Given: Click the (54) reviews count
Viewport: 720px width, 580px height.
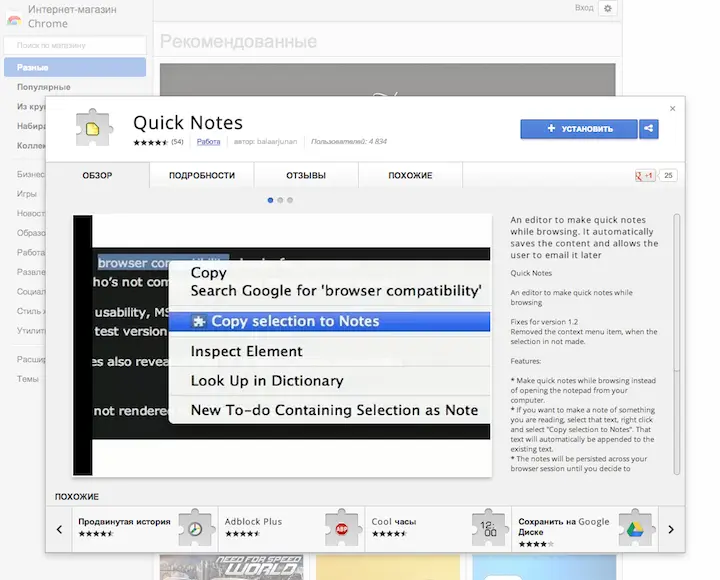Looking at the screenshot, I should [177, 142].
